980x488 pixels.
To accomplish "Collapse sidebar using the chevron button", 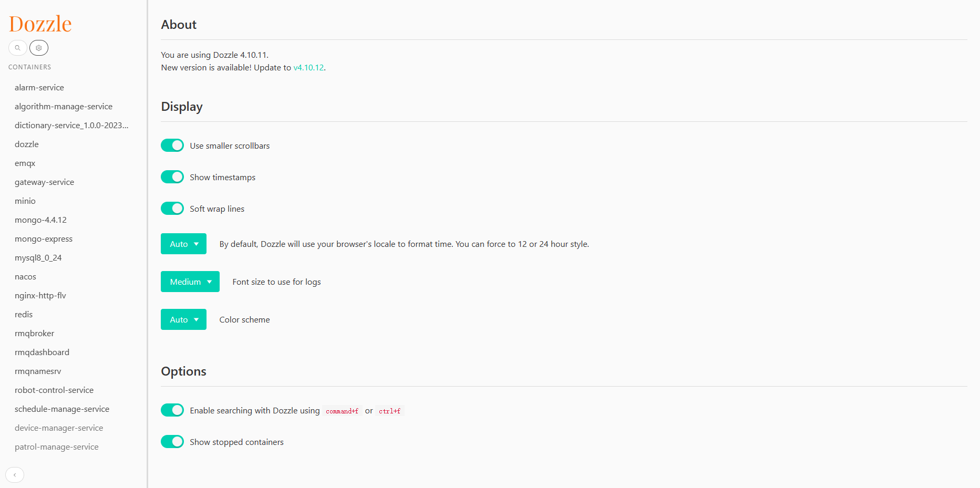I will pyautogui.click(x=15, y=475).
